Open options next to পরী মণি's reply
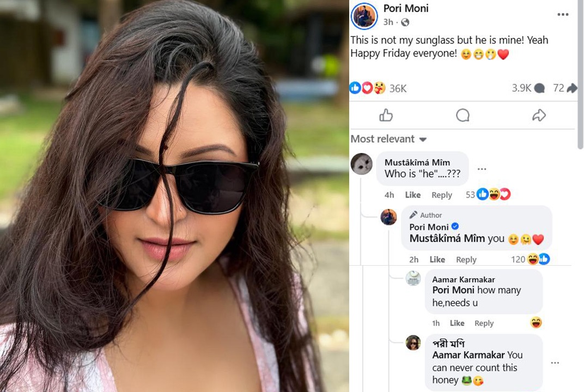 click(555, 363)
